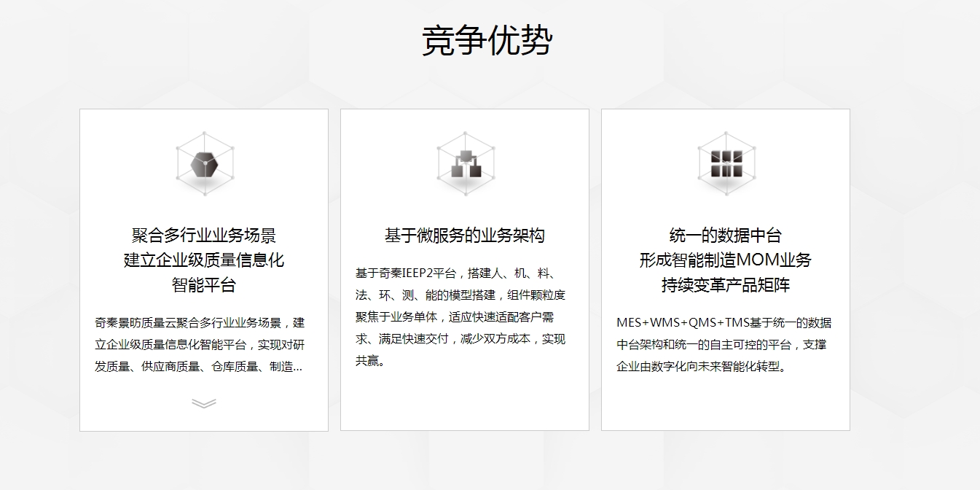Select the 形成智能制造MOM业务 title line
Image resolution: width=980 pixels, height=490 pixels.
tap(726, 260)
